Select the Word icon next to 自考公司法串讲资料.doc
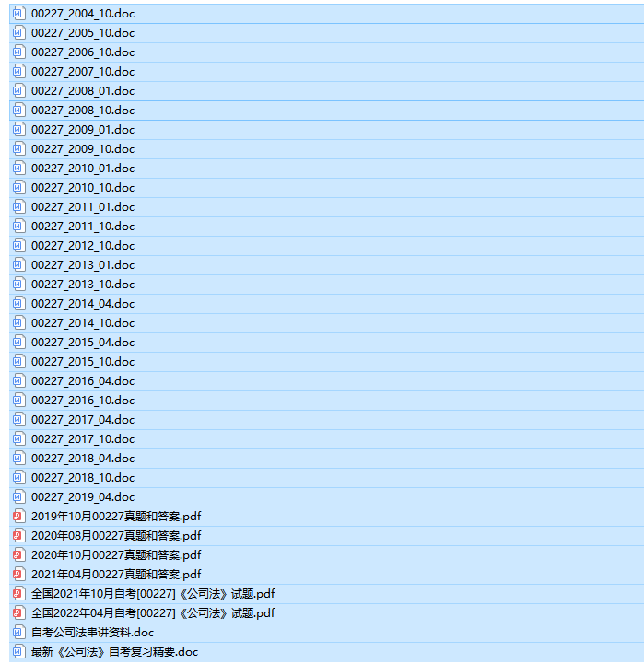The height and width of the screenshot is (664, 644). point(18,633)
